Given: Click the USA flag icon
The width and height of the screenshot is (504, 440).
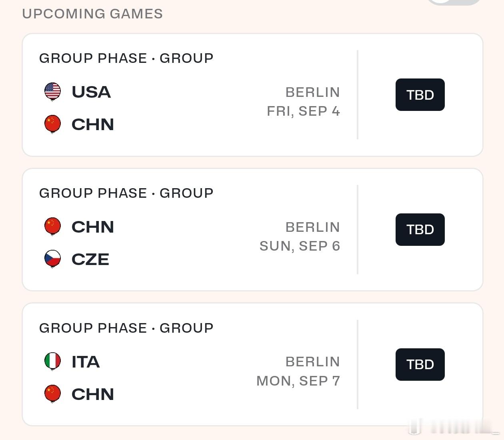Looking at the screenshot, I should point(52,91).
